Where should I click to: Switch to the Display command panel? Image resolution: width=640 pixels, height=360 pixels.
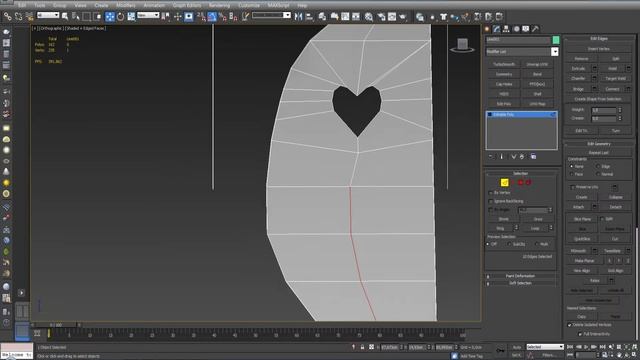point(526,29)
